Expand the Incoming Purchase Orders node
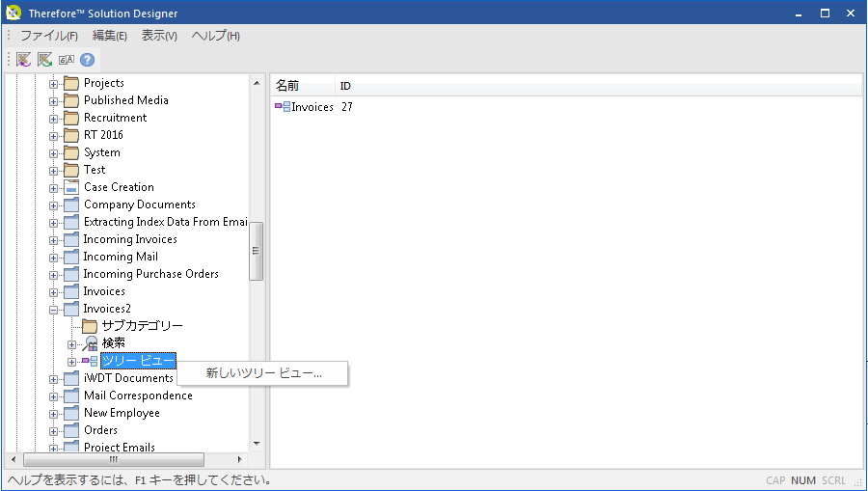Viewport: 868px width, 491px height. (x=53, y=275)
